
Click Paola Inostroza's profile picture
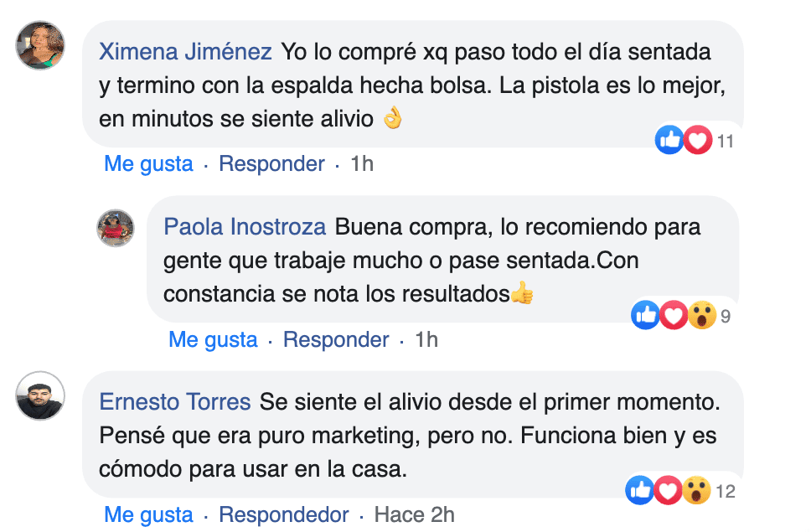pos(116,228)
